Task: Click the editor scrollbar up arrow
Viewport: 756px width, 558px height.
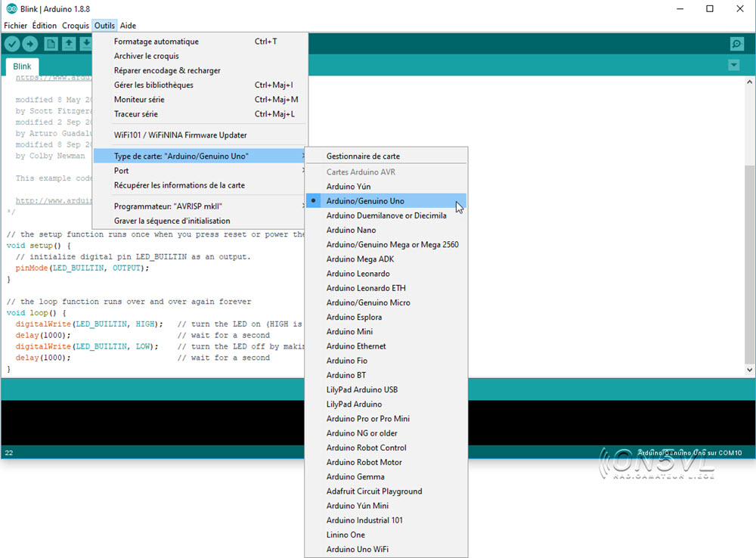Action: click(x=749, y=82)
